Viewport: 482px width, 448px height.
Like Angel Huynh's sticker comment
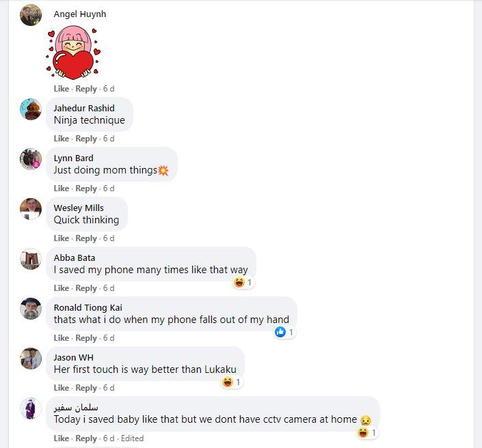coord(61,89)
